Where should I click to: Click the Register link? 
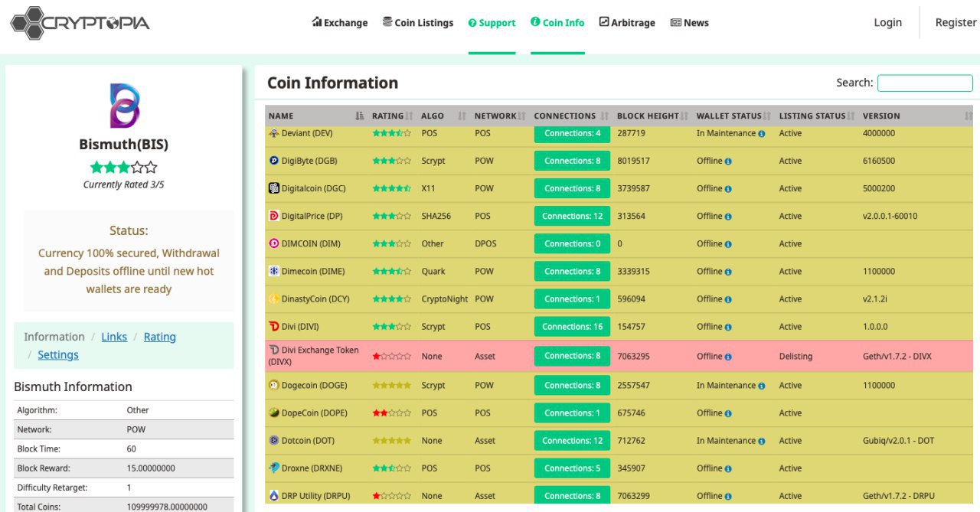(955, 23)
